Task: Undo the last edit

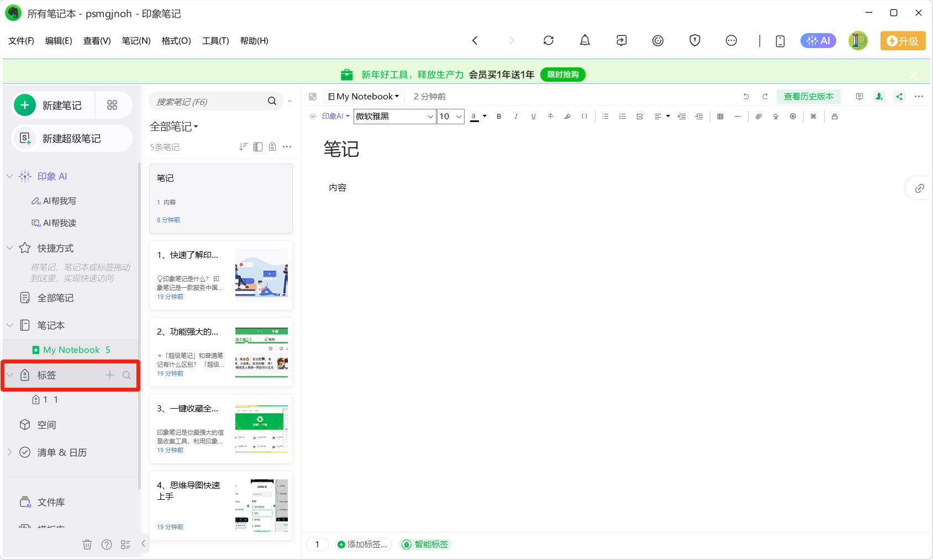Action: coord(746,96)
